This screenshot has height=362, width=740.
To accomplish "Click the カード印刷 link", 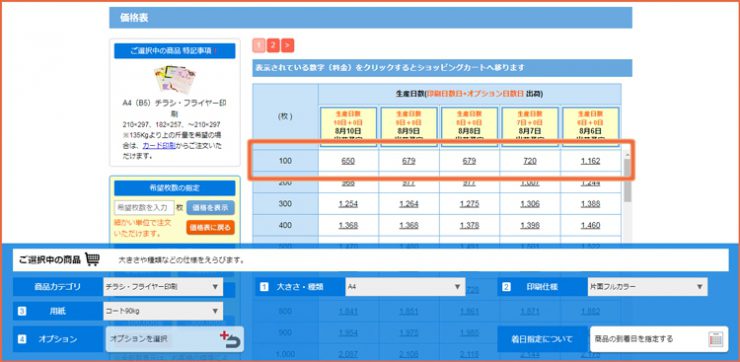I will pos(160,146).
